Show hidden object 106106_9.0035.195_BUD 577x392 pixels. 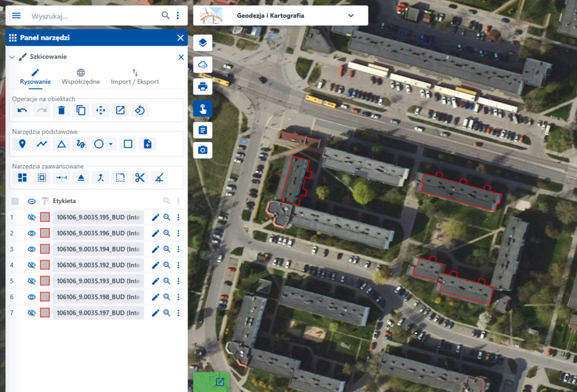tap(32, 217)
